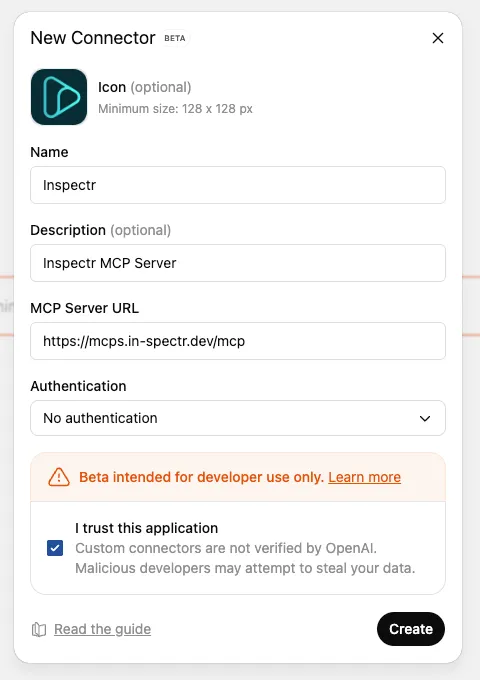Select the No authentication option text

click(100, 418)
